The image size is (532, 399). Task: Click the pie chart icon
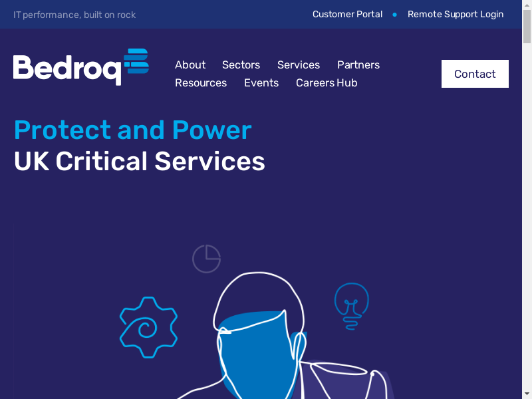pyautogui.click(x=206, y=259)
